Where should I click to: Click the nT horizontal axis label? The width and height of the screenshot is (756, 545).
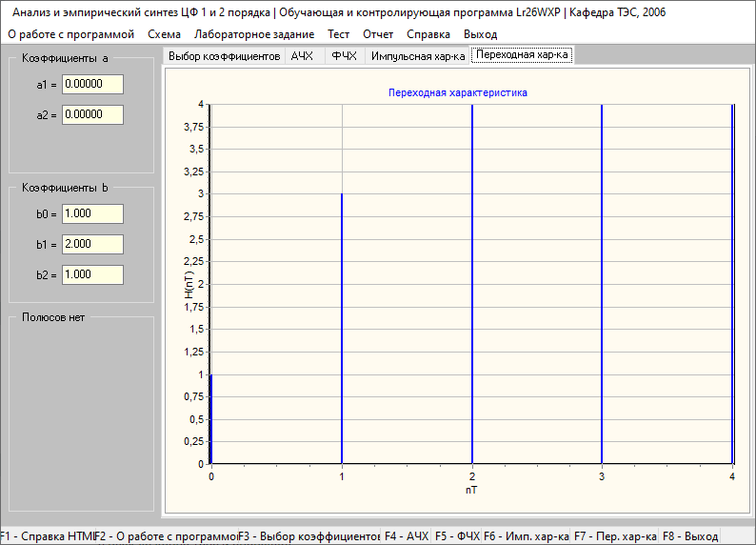471,490
